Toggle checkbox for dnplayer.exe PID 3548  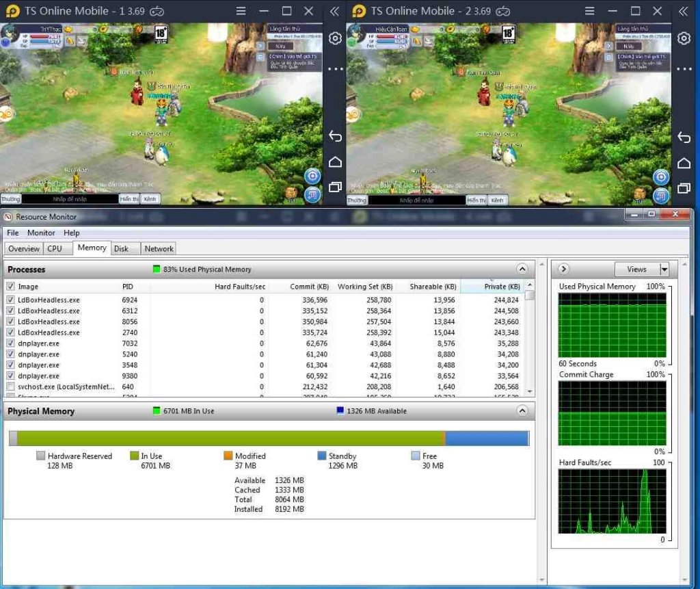point(11,365)
